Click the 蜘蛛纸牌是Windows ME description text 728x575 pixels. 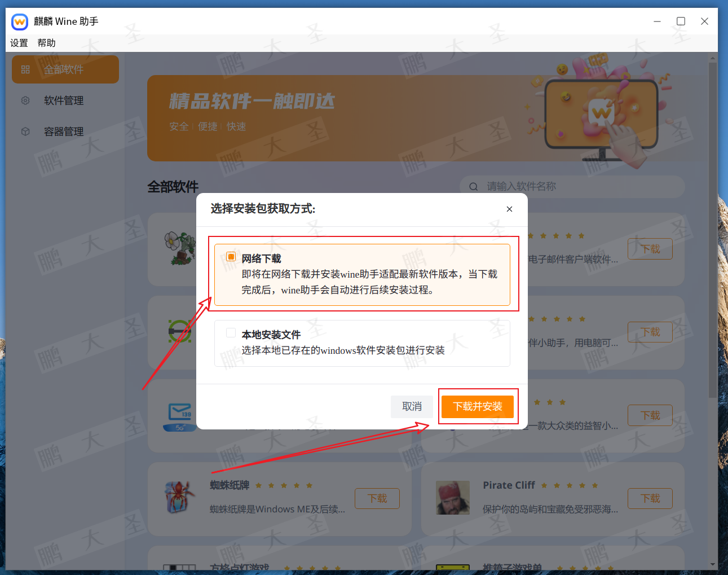tap(277, 509)
